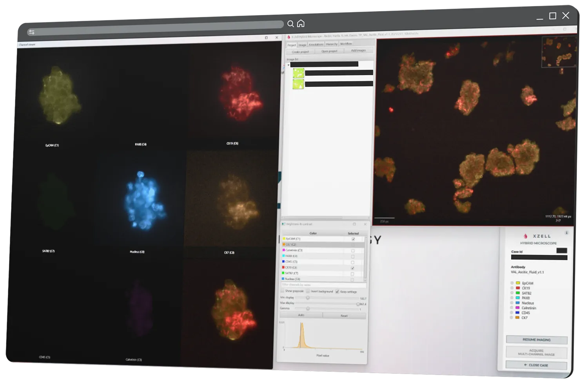Go to home via the house icon

[301, 23]
